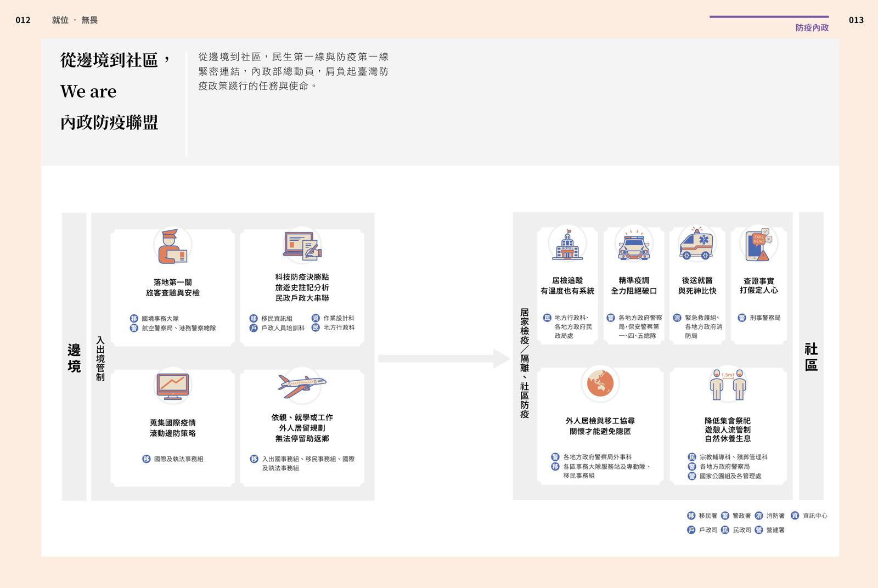
Task: Click the text 國境事務大隊
Action: tap(160, 318)
